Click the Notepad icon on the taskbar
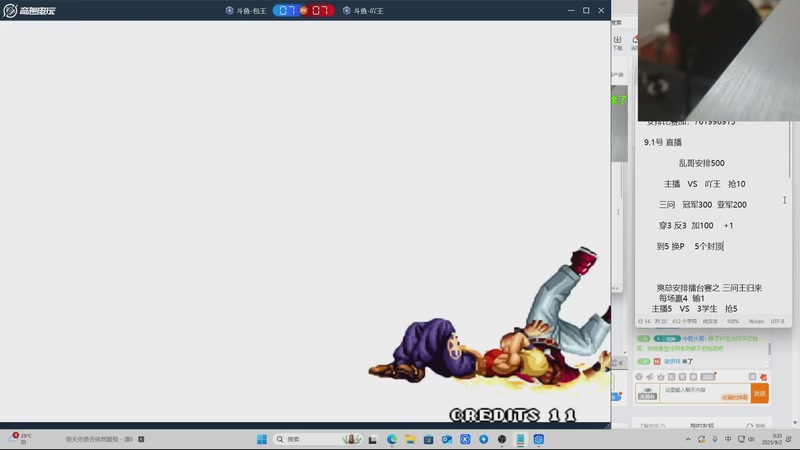Image resolution: width=800 pixels, height=450 pixels. [x=520, y=439]
